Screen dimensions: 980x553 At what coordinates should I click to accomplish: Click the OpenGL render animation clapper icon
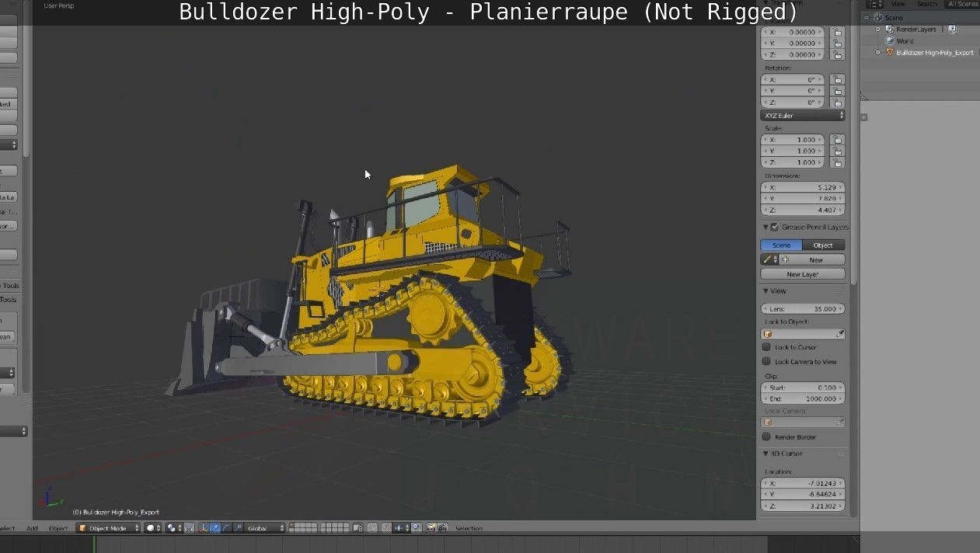tap(442, 528)
